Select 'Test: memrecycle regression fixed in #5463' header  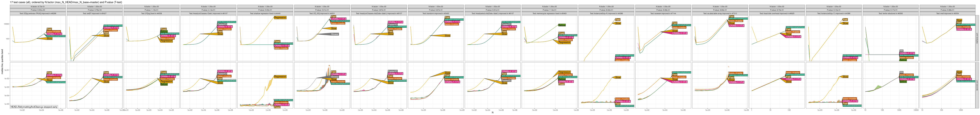549,13
